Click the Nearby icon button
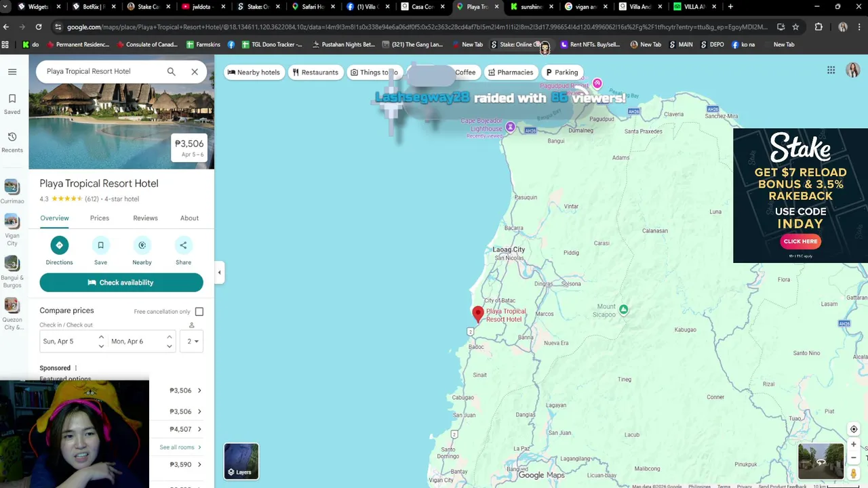Image resolution: width=868 pixels, height=488 pixels. [x=142, y=245]
